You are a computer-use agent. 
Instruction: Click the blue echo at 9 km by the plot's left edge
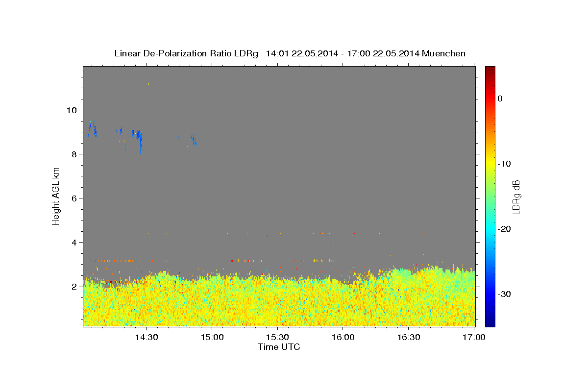[93, 129]
